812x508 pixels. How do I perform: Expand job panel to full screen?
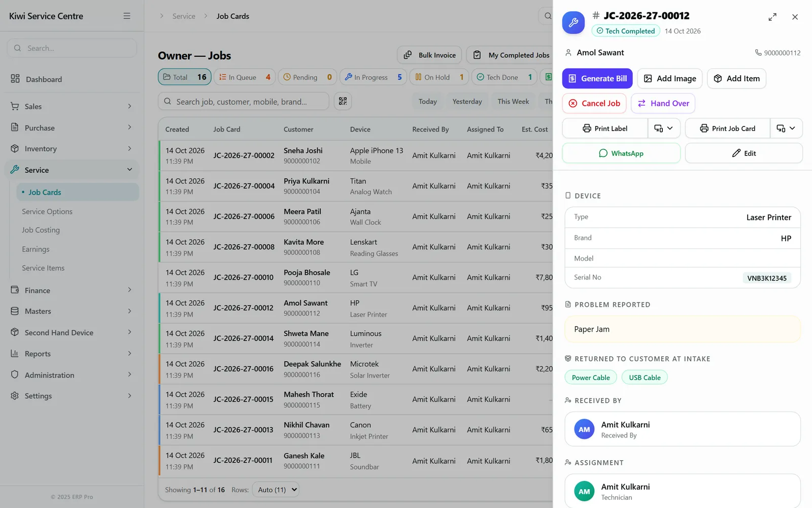coord(772,17)
